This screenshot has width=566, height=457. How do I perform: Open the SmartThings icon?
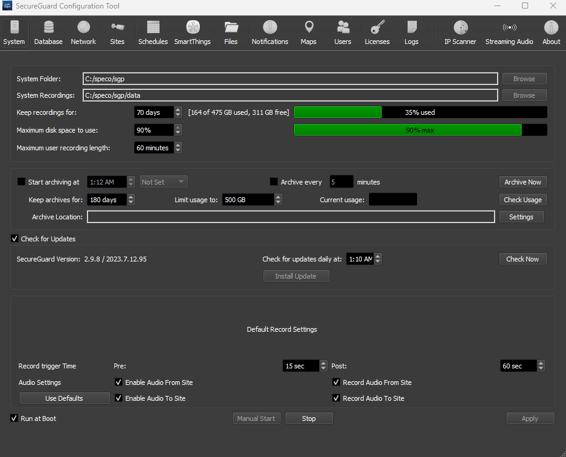193,27
